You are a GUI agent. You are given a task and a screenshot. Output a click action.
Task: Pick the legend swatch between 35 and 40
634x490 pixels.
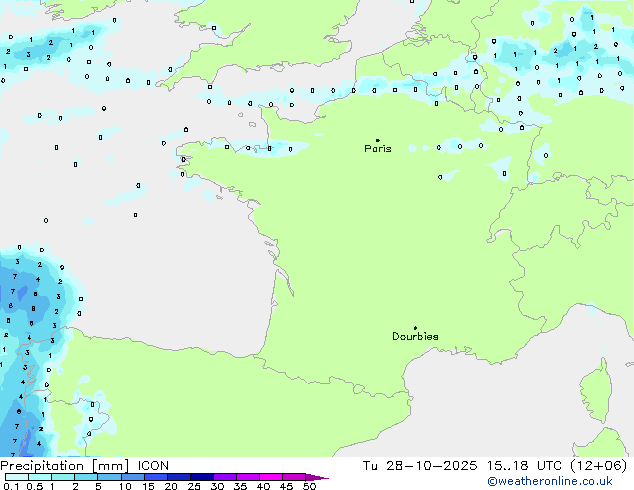click(x=248, y=477)
